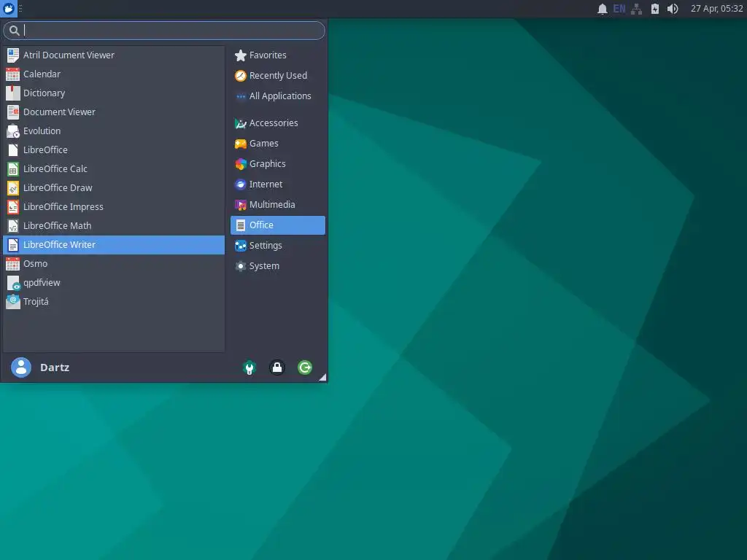747x560 pixels.
Task: Open volume speaker icon
Action: 672,9
